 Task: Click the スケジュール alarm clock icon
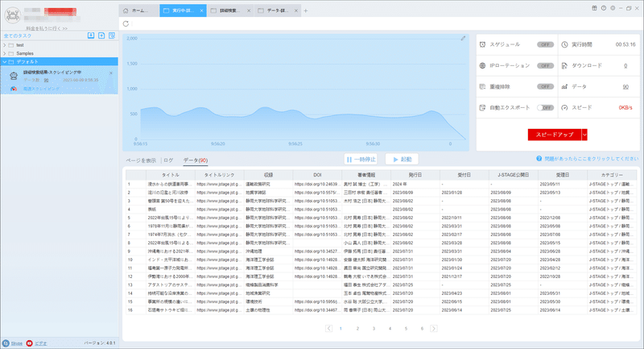tap(482, 44)
